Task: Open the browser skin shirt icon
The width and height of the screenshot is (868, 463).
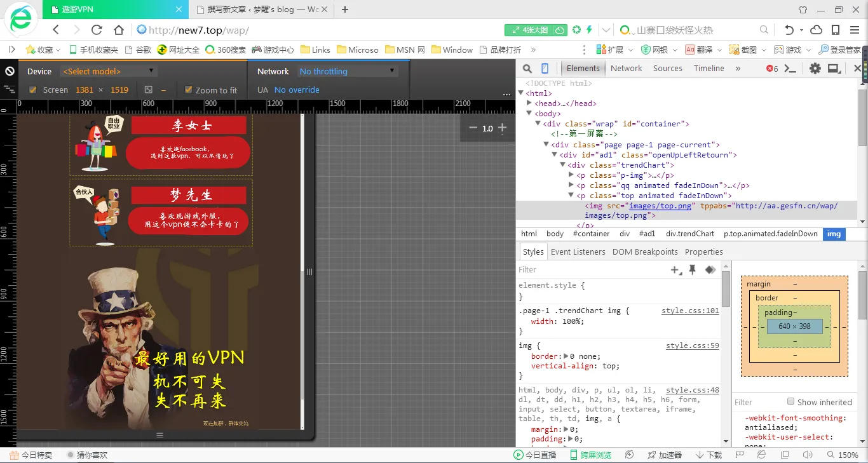Action: 803,10
